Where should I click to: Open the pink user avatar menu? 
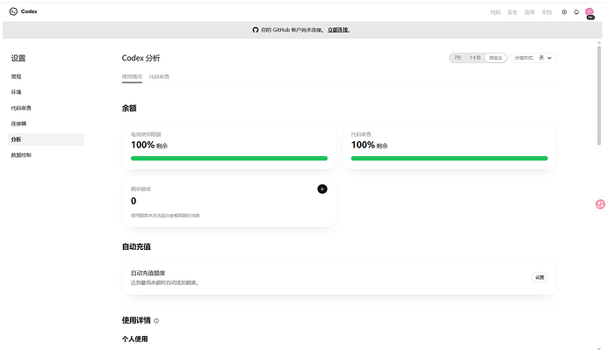(589, 12)
